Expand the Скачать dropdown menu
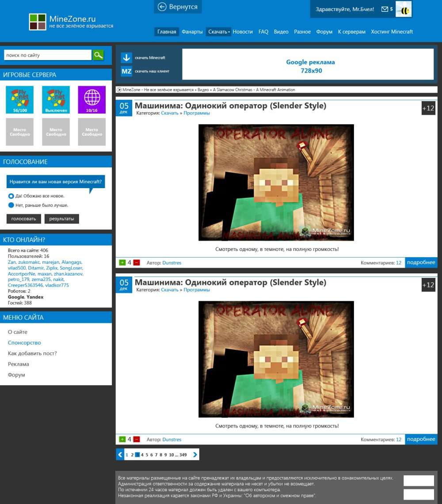 219,32
